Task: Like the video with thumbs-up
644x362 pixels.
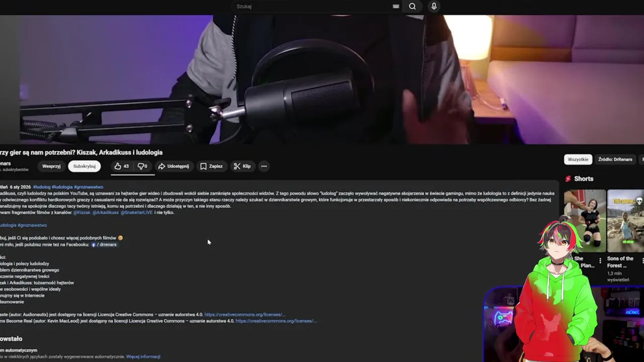Action: (122, 166)
